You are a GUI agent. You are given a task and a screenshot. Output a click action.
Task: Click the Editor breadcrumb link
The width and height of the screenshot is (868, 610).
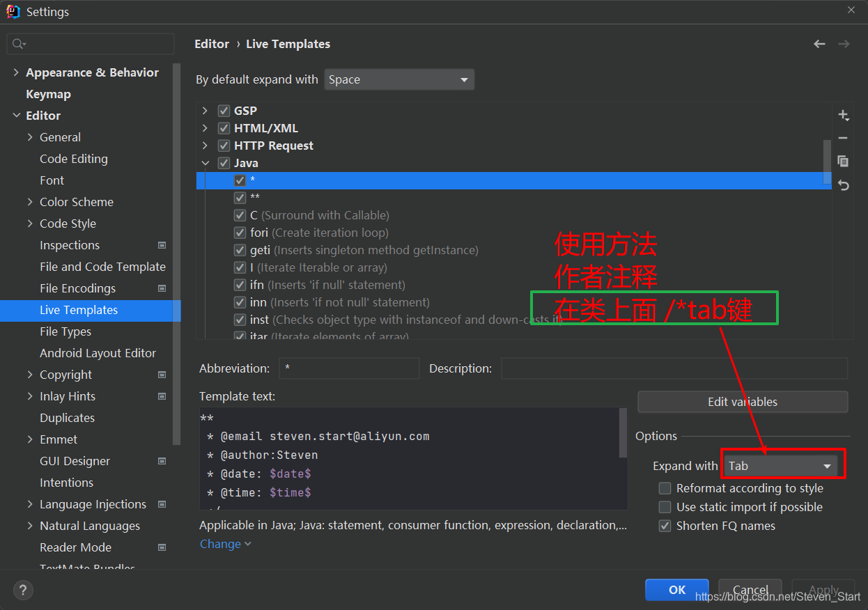[x=212, y=44]
